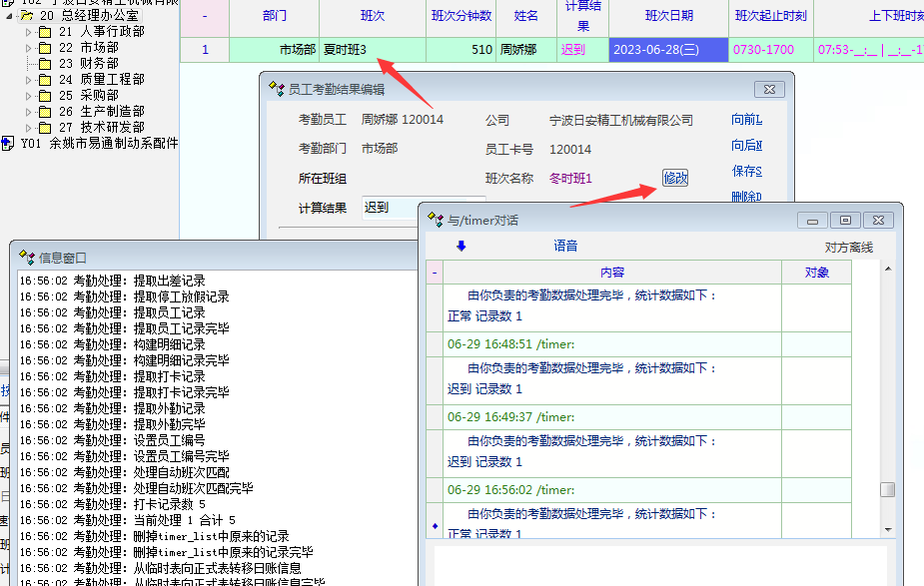Click the 班次日期 column header
The width and height of the screenshot is (924, 586).
668,16
